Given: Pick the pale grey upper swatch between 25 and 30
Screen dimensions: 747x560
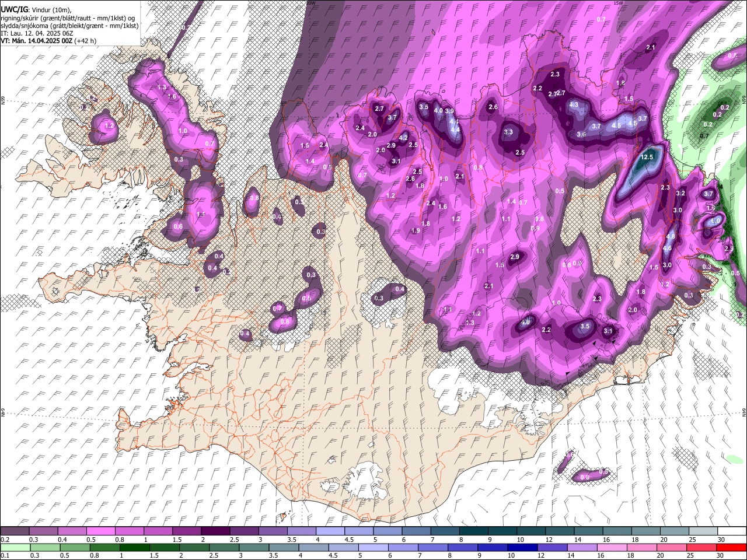Looking at the screenshot, I should (x=702, y=531).
